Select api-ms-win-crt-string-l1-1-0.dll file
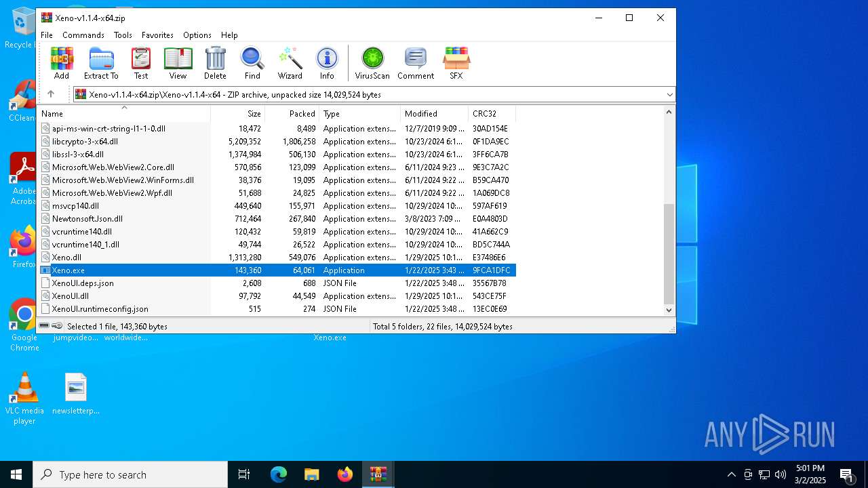This screenshot has width=868, height=488. pos(108,129)
